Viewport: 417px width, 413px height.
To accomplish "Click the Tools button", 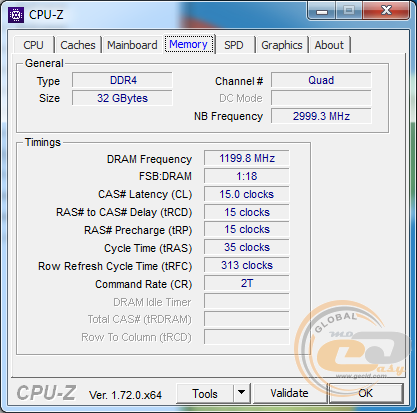I will [x=205, y=393].
